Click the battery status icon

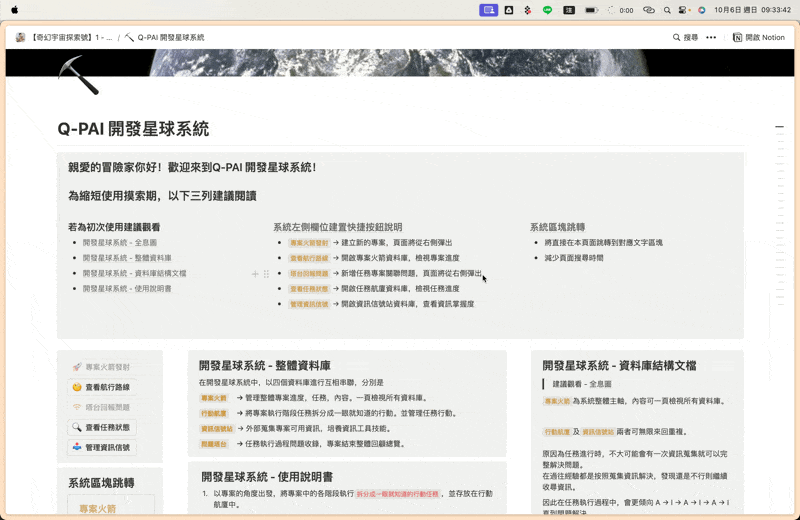click(591, 10)
